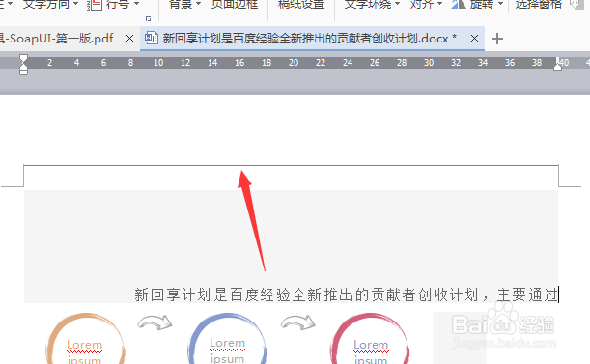The height and width of the screenshot is (364, 590).
Task: Click the Word document icon on docx tab
Action: pyautogui.click(x=152, y=38)
